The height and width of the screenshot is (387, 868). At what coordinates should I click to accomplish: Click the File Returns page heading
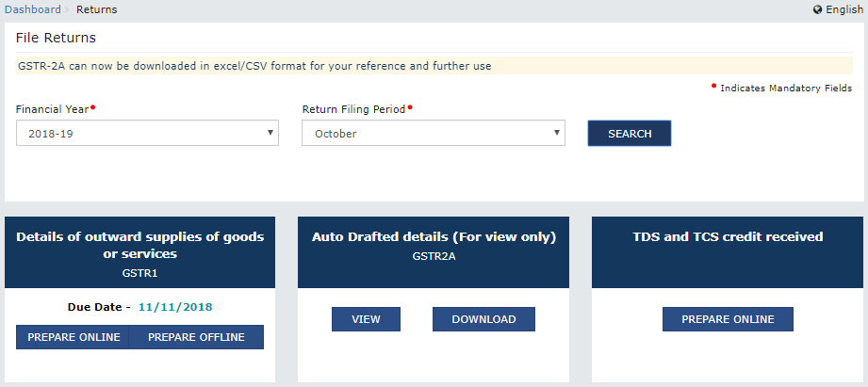pyautogui.click(x=56, y=38)
